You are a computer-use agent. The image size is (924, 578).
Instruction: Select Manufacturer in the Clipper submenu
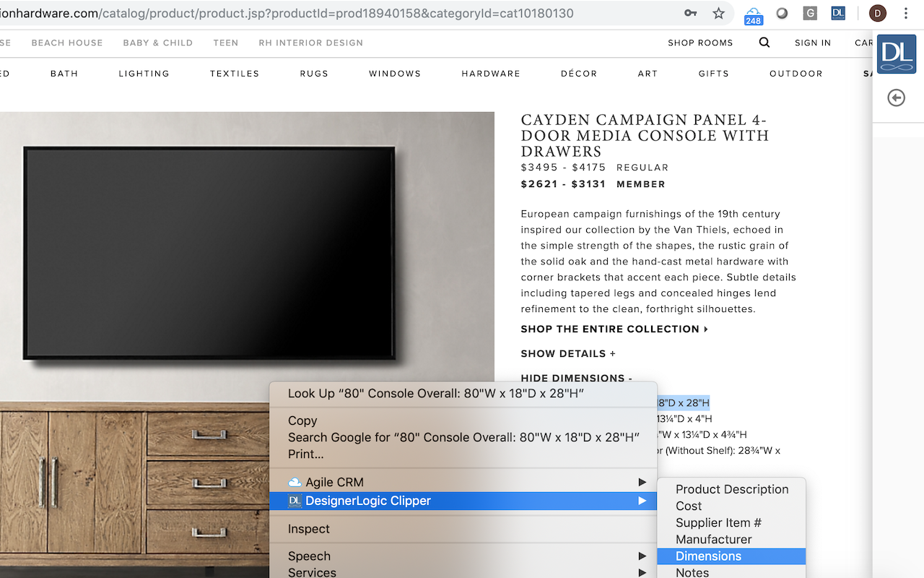tap(731, 539)
